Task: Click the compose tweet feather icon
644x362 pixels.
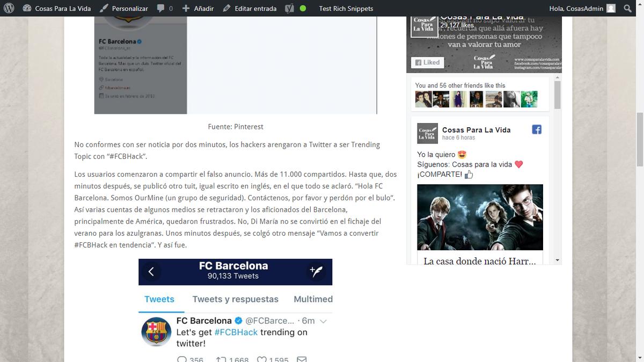Action: click(x=316, y=272)
